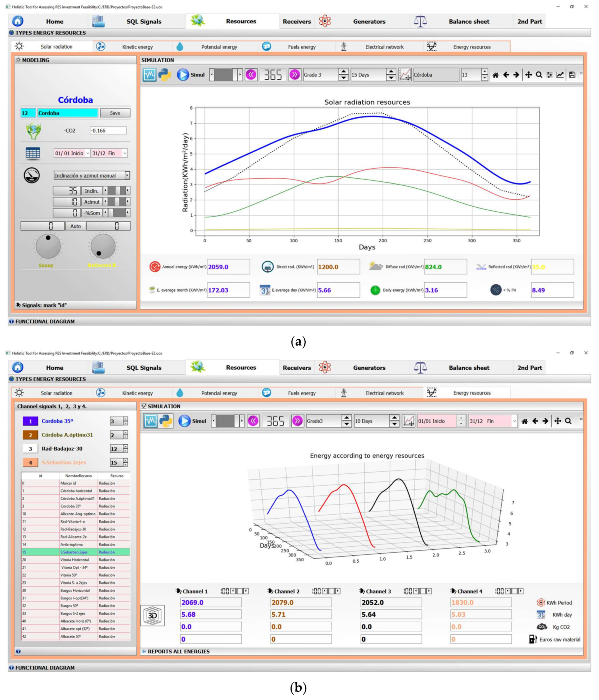The width and height of the screenshot is (599, 700).
Task: Click the green earth CO2 icon
Action: point(33,131)
